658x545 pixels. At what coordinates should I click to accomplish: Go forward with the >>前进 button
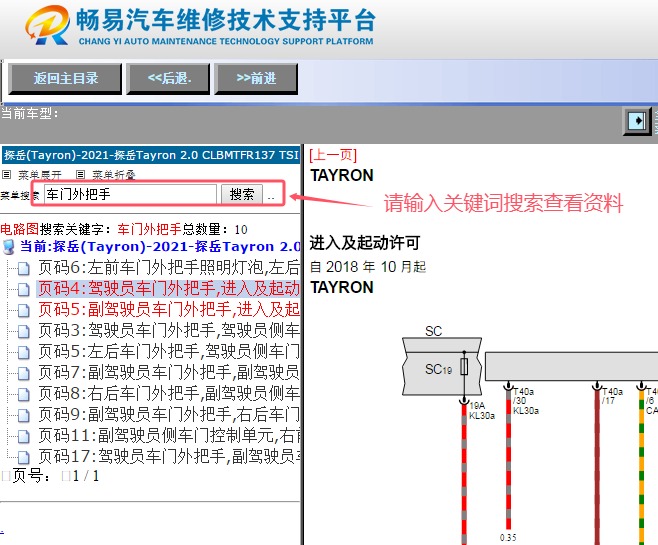pyautogui.click(x=256, y=78)
